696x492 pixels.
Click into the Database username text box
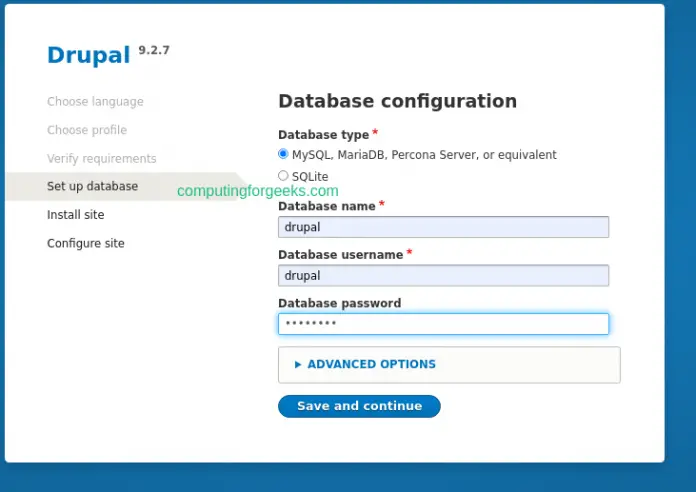click(443, 276)
